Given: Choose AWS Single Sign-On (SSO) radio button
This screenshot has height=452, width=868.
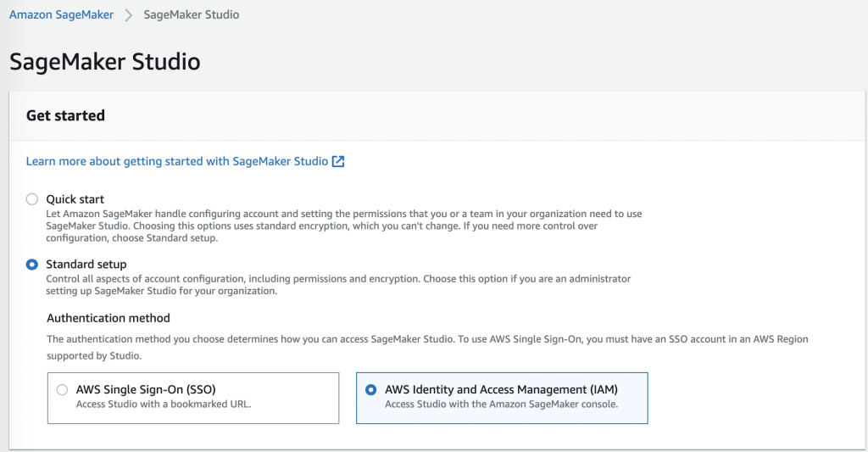Looking at the screenshot, I should click(63, 390).
